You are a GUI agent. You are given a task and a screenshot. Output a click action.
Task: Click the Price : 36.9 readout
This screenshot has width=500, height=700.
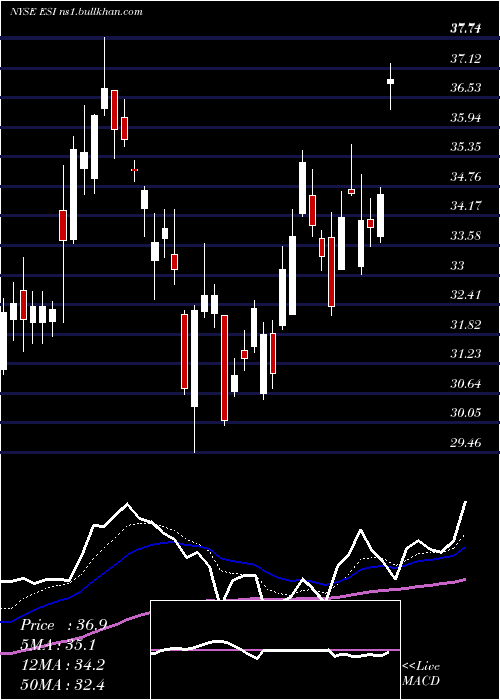point(63,625)
